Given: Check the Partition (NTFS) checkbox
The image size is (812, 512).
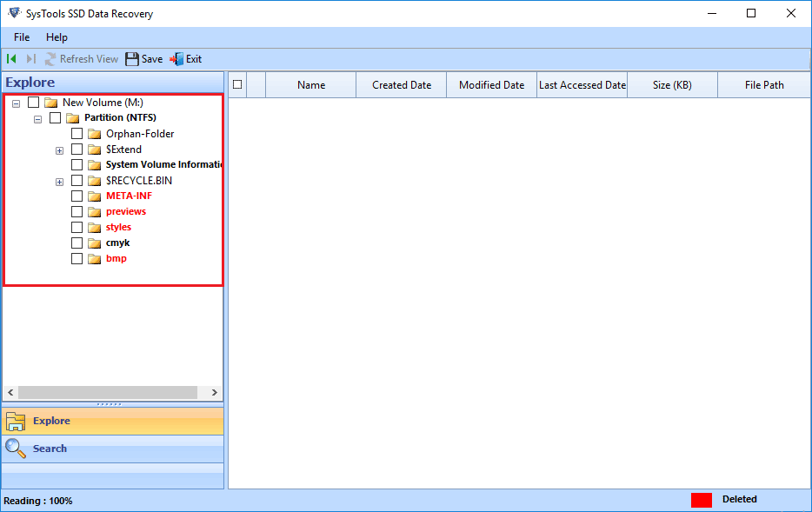Looking at the screenshot, I should (x=55, y=117).
